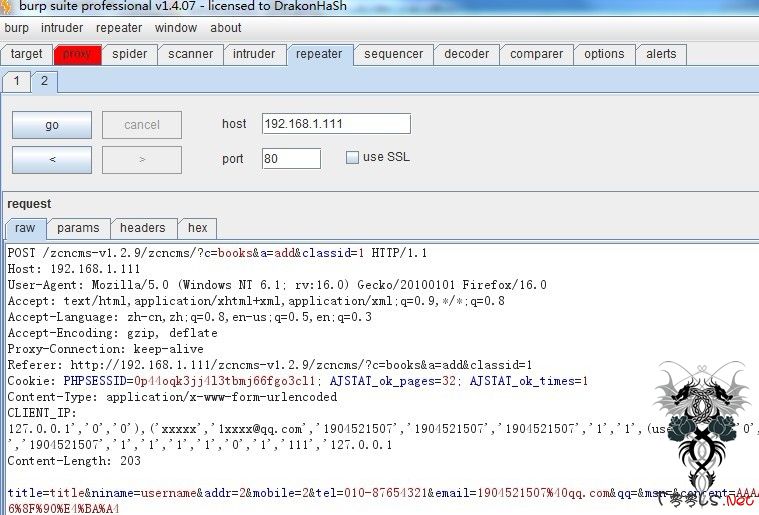Screen dimensions: 759x515
Task: Switch to the alerts tab
Action: point(661,54)
